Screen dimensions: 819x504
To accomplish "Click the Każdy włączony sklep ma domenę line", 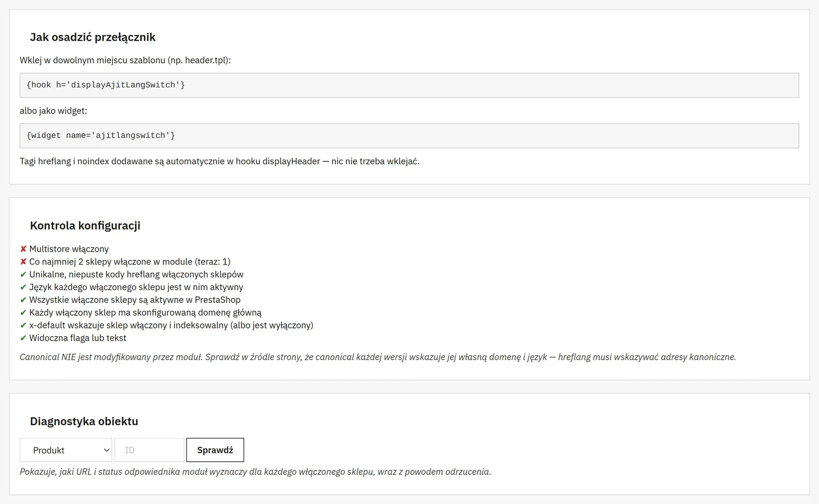I will coord(141,313).
